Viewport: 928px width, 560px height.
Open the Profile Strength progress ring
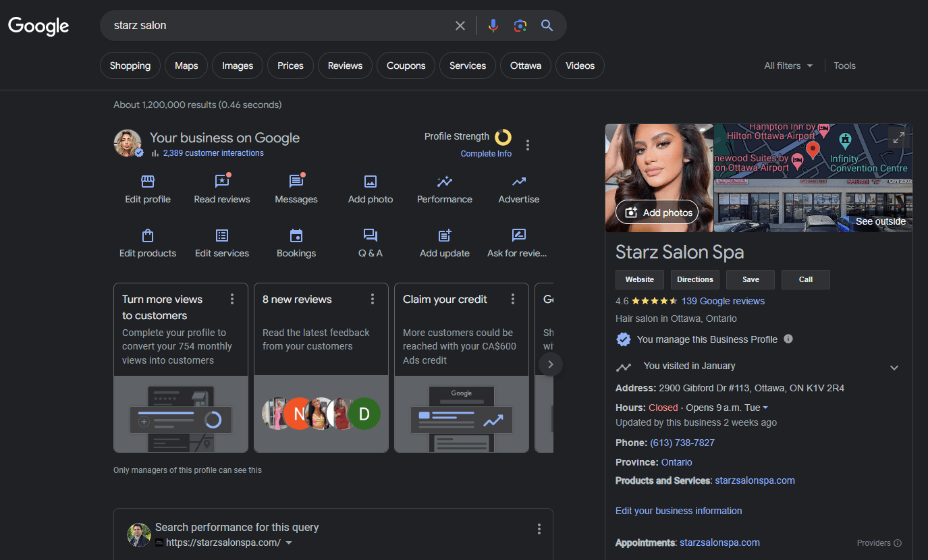[x=503, y=137]
